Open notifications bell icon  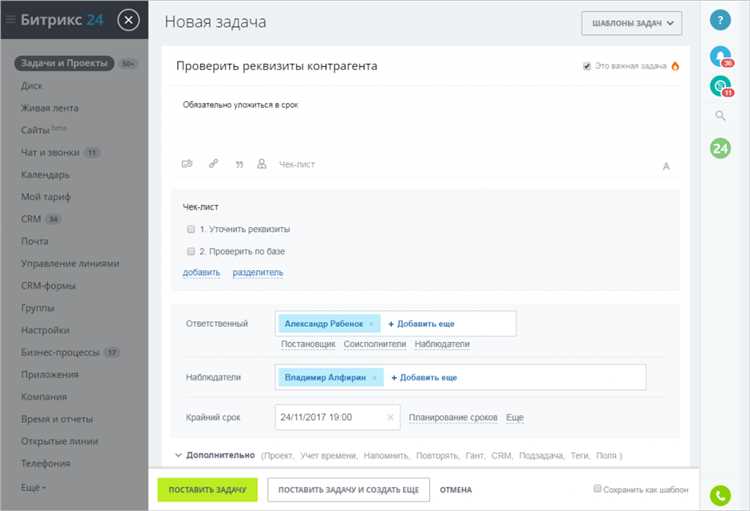[x=720, y=56]
